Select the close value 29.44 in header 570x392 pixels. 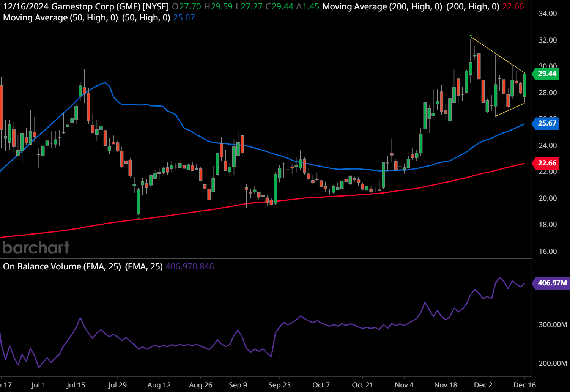[x=282, y=6]
